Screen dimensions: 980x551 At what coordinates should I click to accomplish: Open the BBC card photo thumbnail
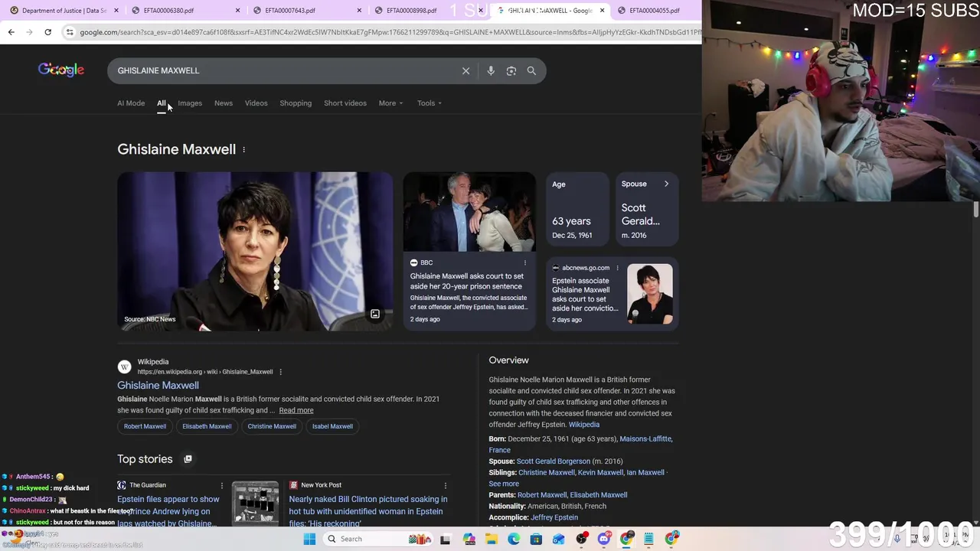[x=469, y=212]
